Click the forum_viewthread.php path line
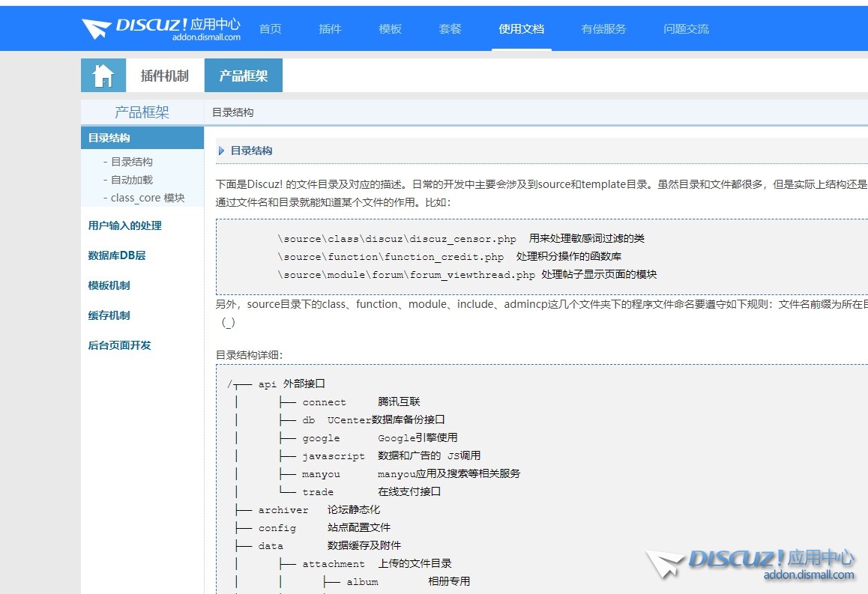 [467, 274]
